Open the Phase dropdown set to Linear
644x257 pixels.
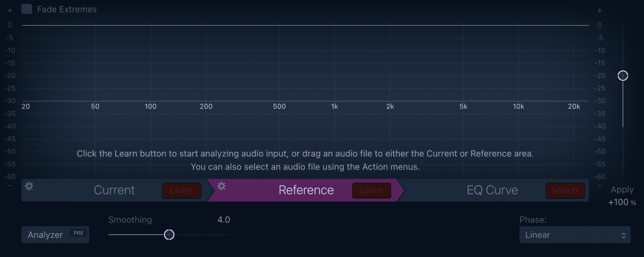(x=574, y=235)
